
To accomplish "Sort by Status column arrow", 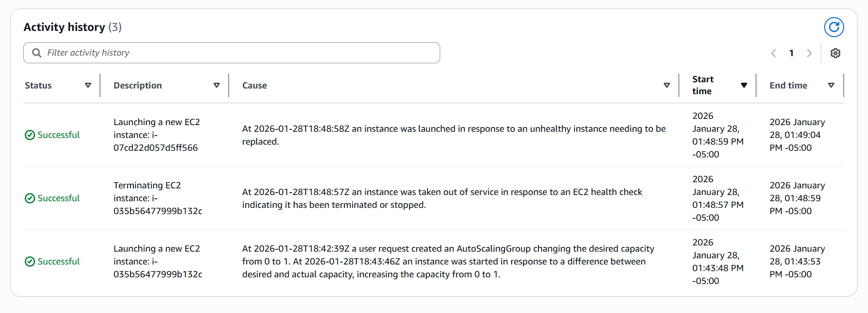I will point(88,86).
